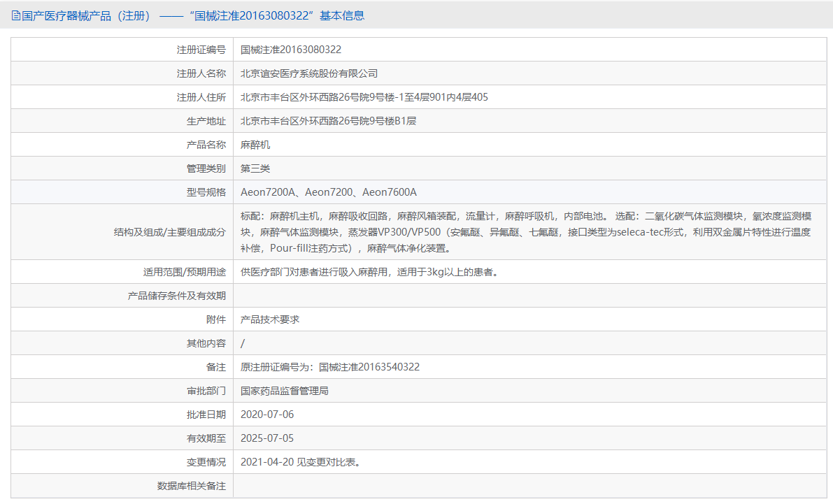Click the 其他内容 label

[x=206, y=343]
